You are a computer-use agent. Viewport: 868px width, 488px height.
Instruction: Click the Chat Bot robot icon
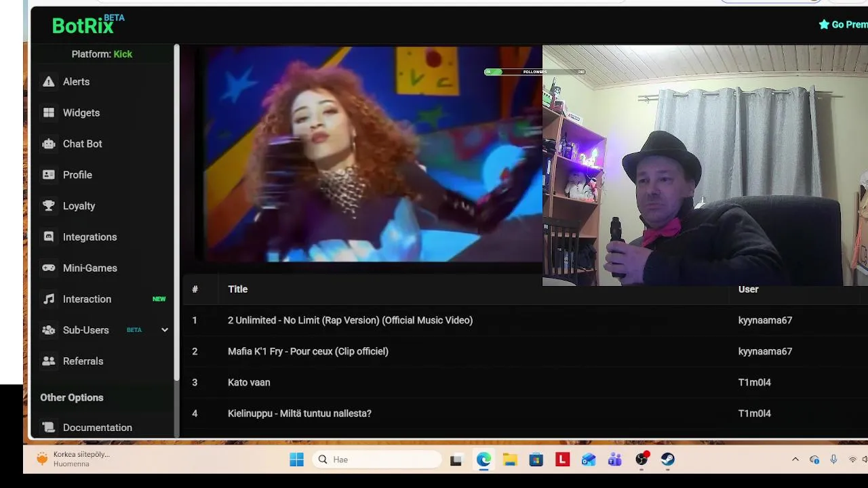pos(48,144)
